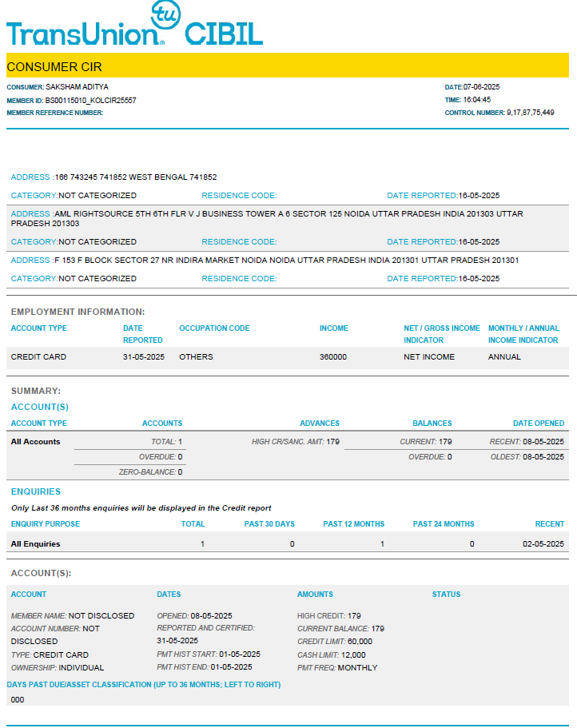Select the EMPLOYMENT INFORMATION heading
Screen dimensions: 577x728
78,312
